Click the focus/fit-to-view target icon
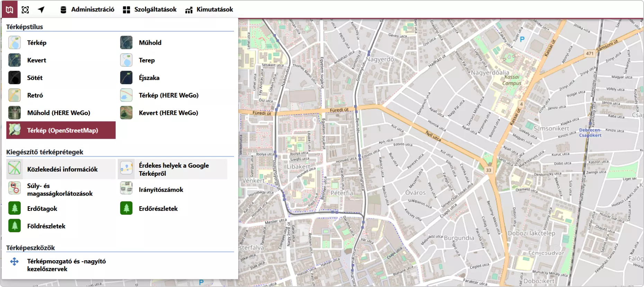Image resolution: width=644 pixels, height=287 pixels. coord(25,10)
